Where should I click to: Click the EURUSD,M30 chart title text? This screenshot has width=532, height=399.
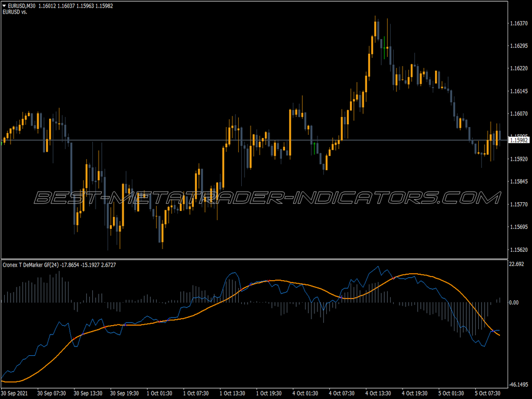click(x=22, y=6)
